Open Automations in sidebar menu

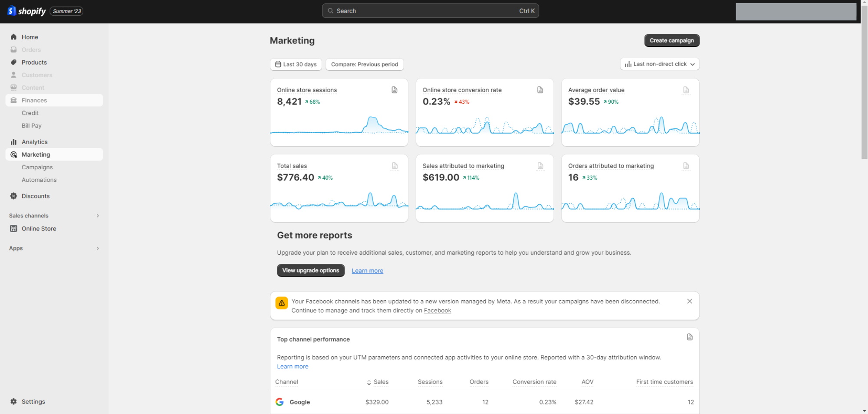tap(39, 180)
